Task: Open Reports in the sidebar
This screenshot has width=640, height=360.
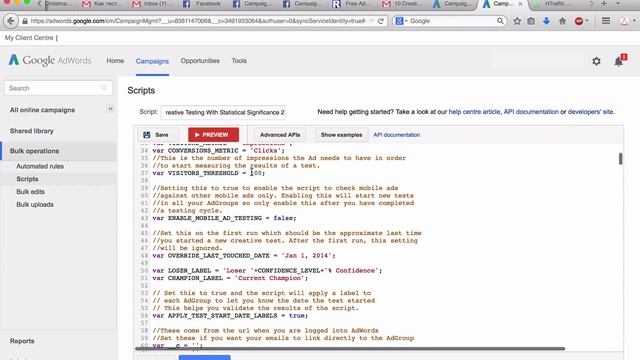Action: pyautogui.click(x=22, y=341)
